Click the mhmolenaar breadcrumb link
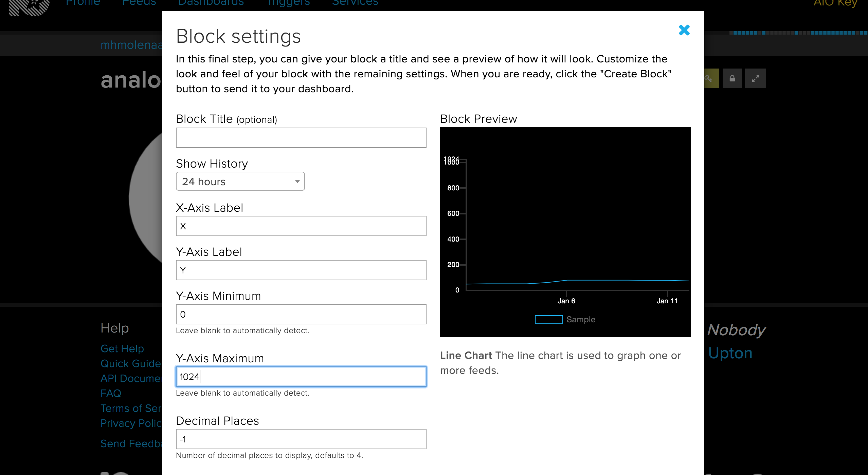 tap(131, 45)
